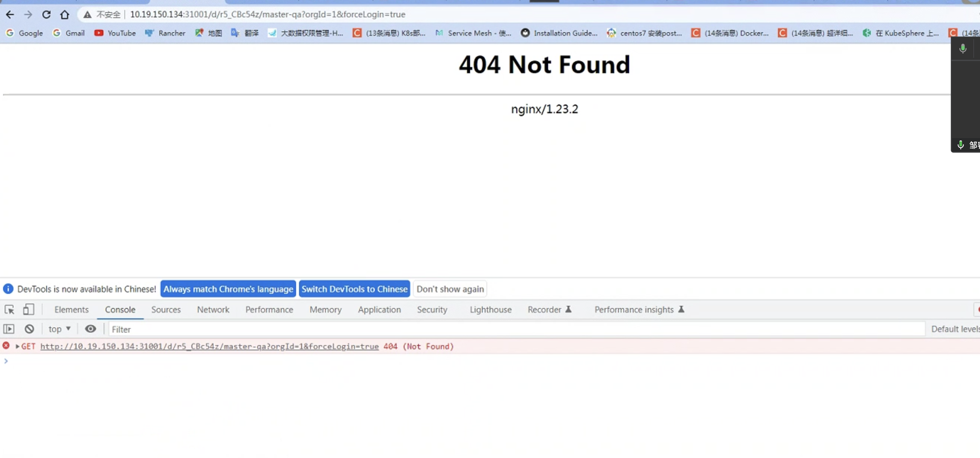The image size is (980, 458).
Task: Click the microphone icon at right edge
Action: (962, 49)
